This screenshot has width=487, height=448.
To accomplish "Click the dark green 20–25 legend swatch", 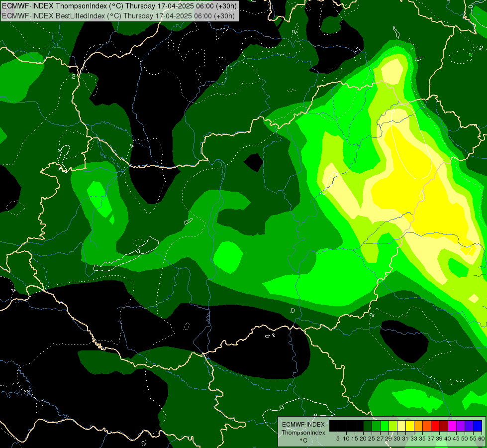I will (368, 426).
